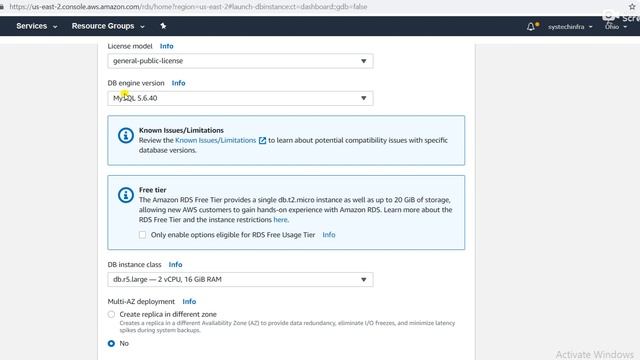Select Create replica in different zone

pyautogui.click(x=111, y=314)
